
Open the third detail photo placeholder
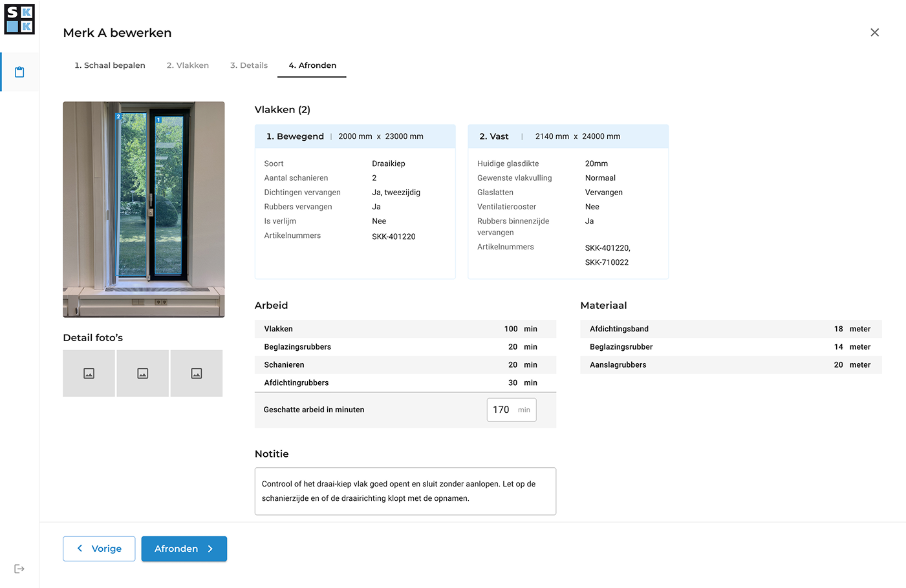point(197,373)
